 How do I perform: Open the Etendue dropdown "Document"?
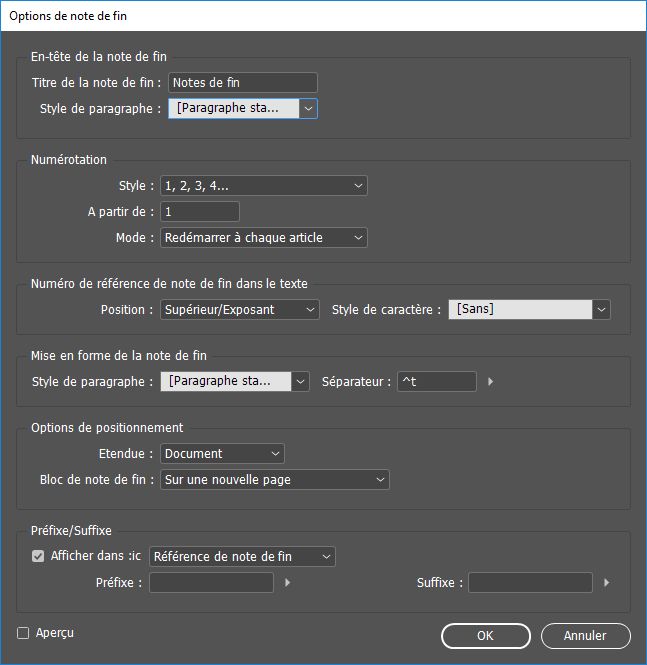[x=222, y=453]
